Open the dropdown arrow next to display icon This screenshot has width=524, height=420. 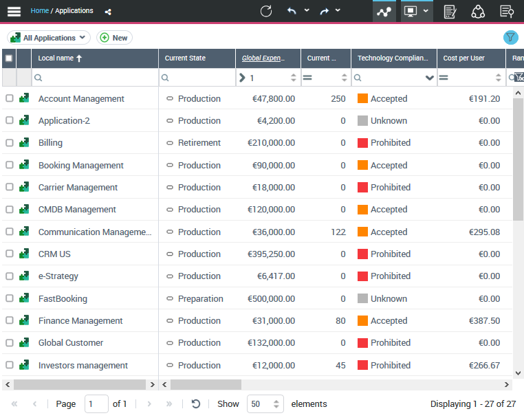(426, 11)
